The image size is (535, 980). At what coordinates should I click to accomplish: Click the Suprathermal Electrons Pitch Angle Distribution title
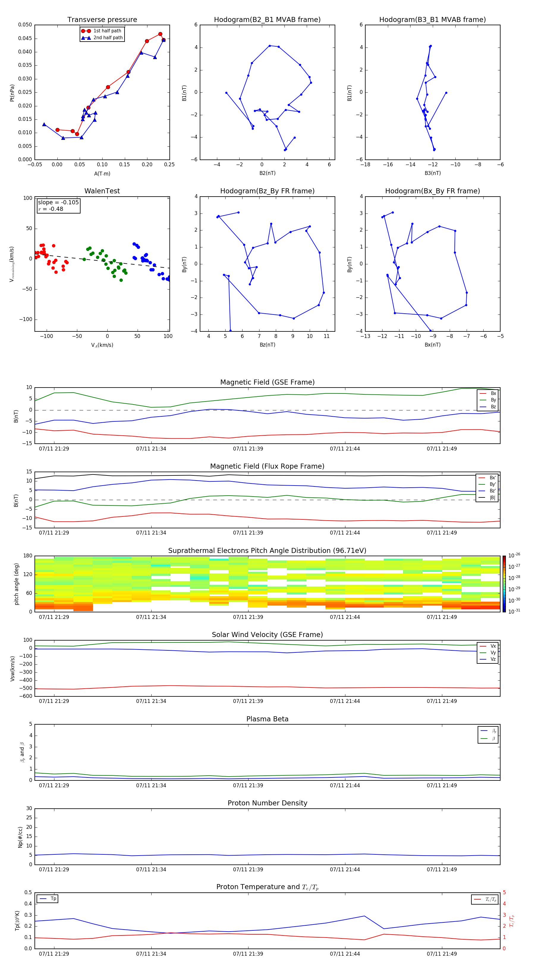coord(267,551)
